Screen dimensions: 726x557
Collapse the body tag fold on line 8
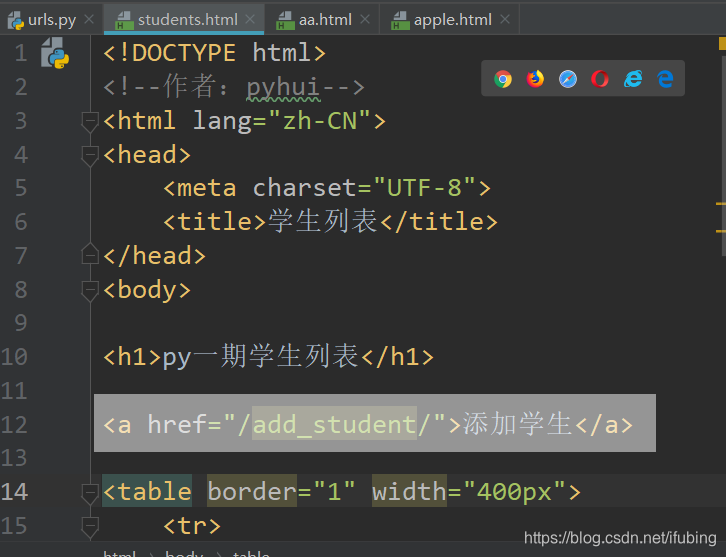[90, 291]
